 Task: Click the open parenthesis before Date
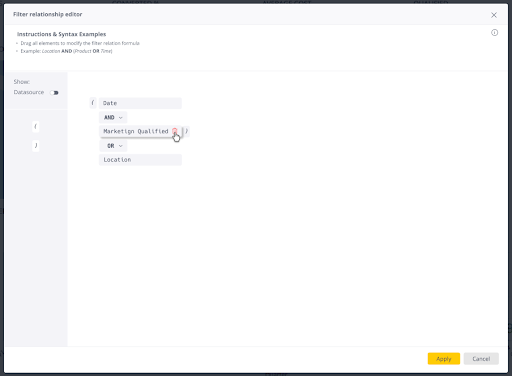click(x=93, y=103)
